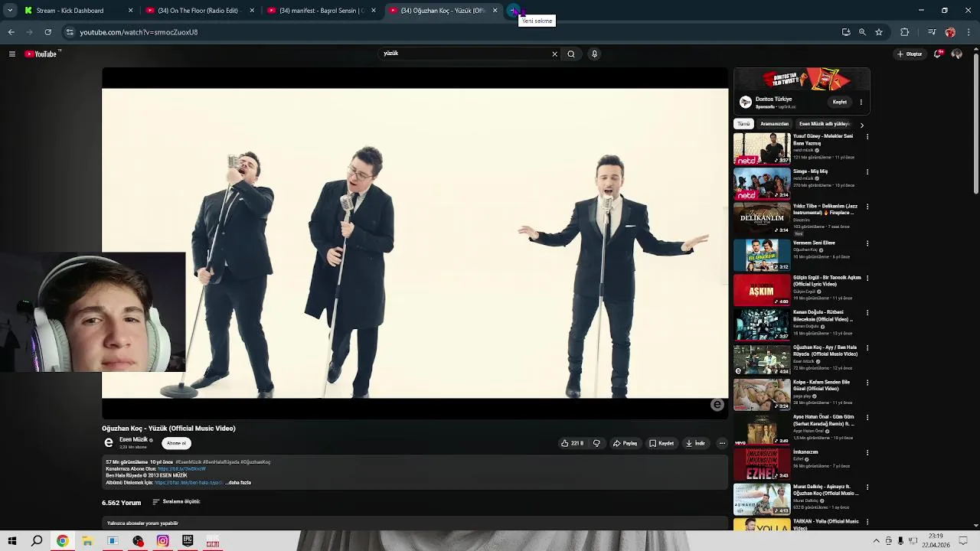Like the video (221 B thumbs up)
980x551 pixels.
tap(572, 443)
